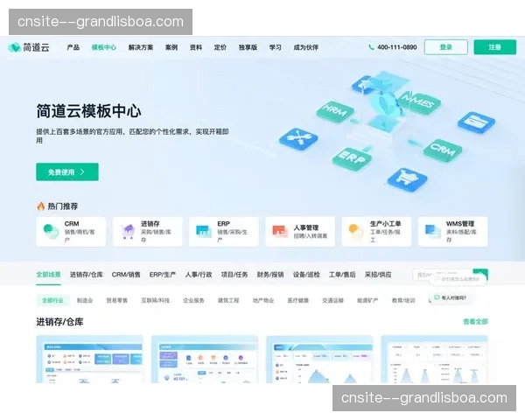
Task: Click the ERP card icon under 热门推荐
Action: [x=202, y=231]
